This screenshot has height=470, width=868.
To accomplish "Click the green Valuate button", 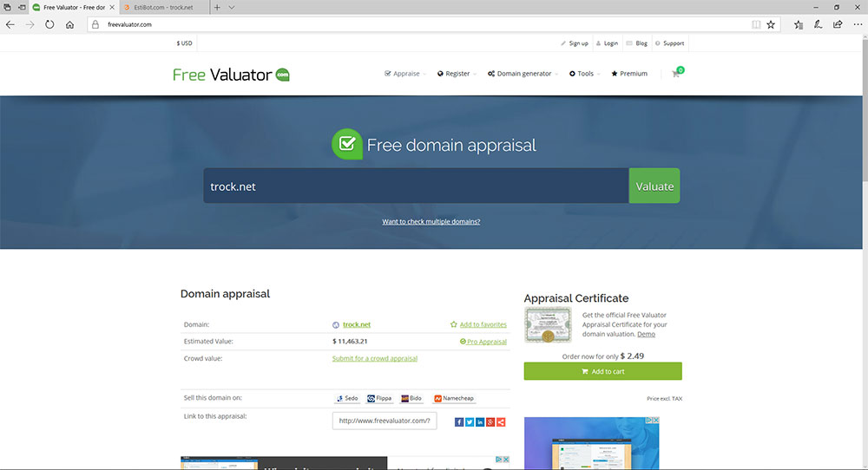I will click(654, 186).
